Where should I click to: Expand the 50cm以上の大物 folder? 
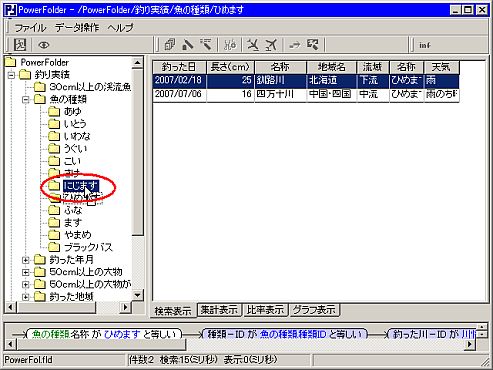(x=25, y=272)
